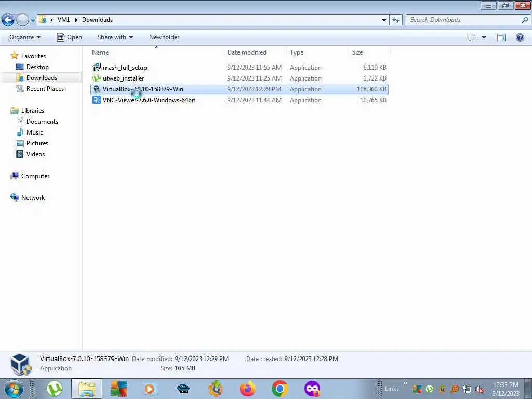Change the view with the view icon
Screen dimensions: 532x399
(473, 37)
